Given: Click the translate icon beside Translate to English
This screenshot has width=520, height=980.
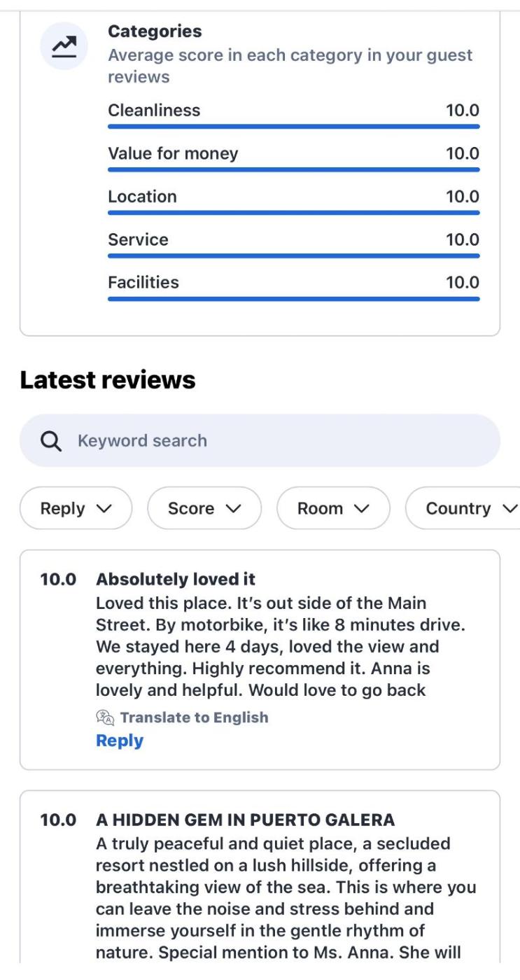Looking at the screenshot, I should click(104, 717).
